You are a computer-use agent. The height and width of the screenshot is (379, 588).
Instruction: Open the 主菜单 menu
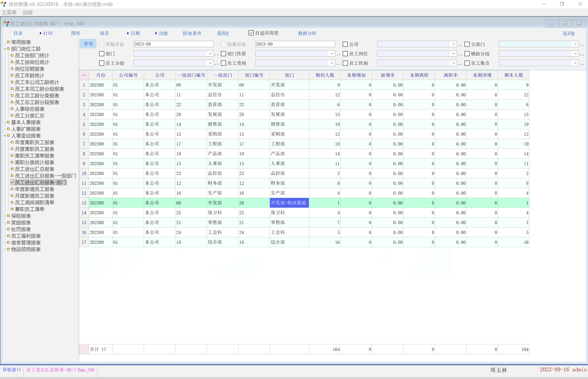(9, 12)
